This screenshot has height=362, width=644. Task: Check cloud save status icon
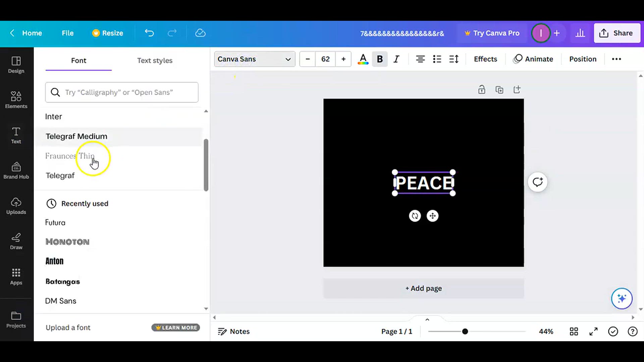tap(200, 33)
